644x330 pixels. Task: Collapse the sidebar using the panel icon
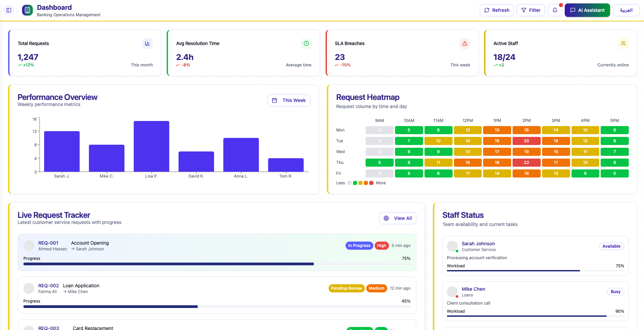[8, 10]
